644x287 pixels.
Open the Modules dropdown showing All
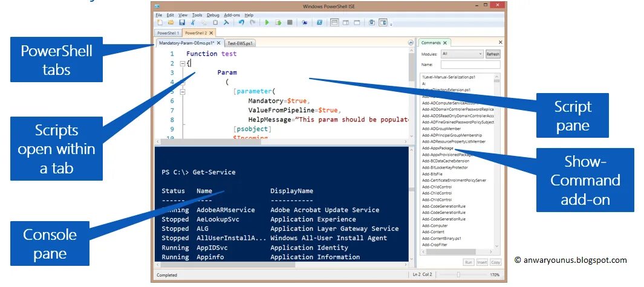[462, 54]
